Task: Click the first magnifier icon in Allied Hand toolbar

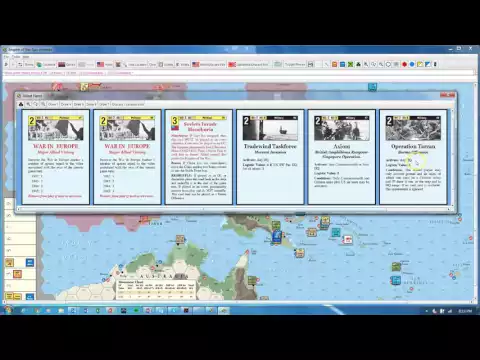Action: (x=28, y=104)
